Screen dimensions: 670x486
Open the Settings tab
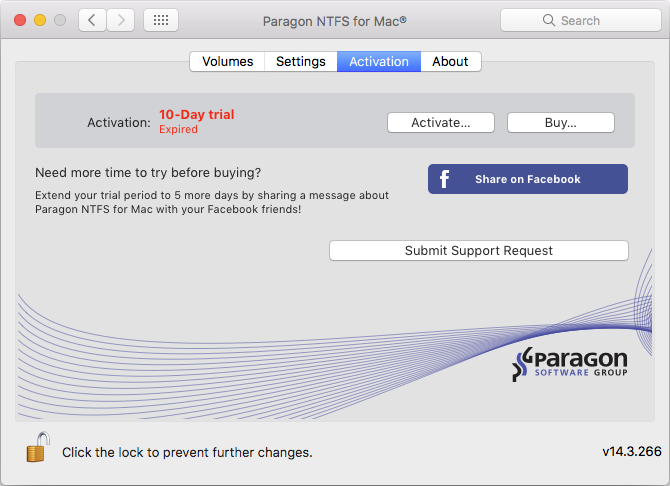tap(301, 62)
